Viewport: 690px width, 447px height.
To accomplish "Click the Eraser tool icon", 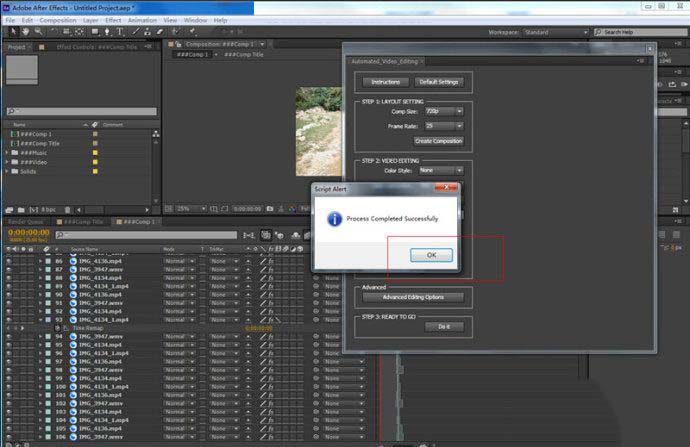I will (x=162, y=32).
